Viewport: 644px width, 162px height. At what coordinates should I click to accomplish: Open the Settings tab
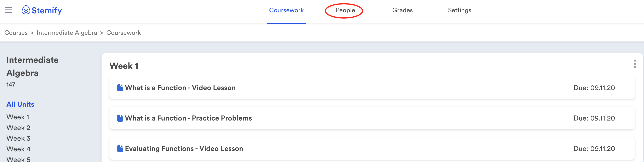(x=459, y=10)
